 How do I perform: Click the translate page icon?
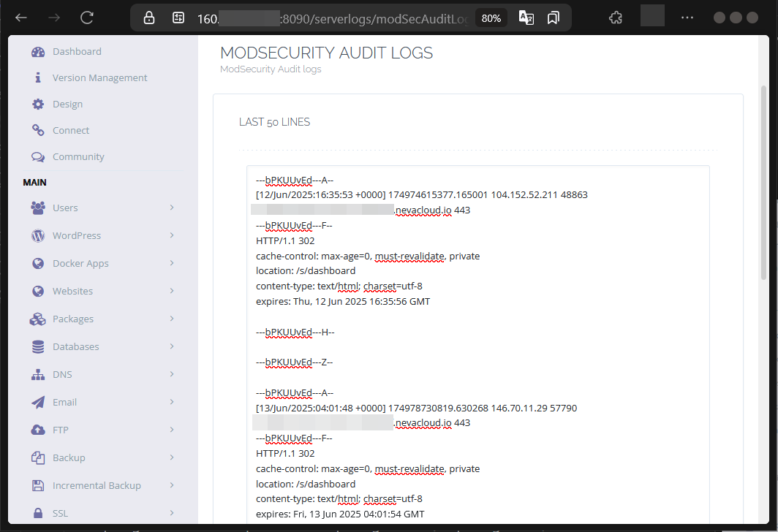coord(526,18)
